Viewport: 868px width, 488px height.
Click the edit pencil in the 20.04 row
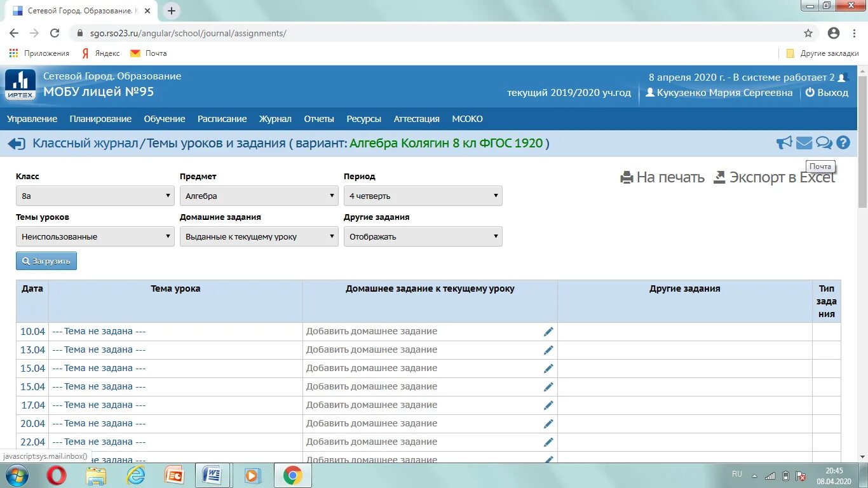tap(548, 424)
